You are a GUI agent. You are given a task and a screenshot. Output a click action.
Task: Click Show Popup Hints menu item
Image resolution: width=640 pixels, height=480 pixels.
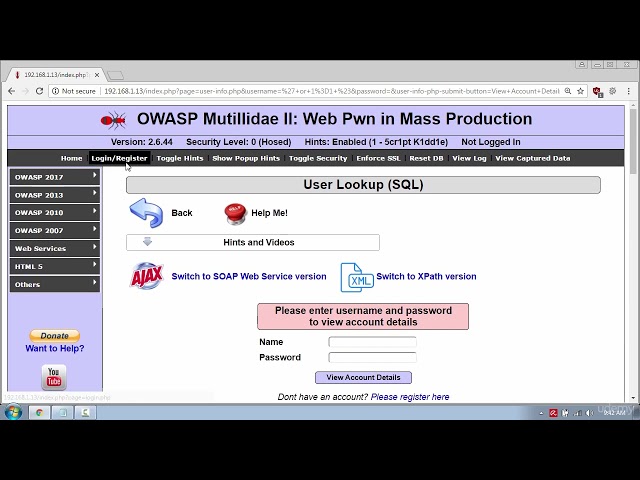246,158
